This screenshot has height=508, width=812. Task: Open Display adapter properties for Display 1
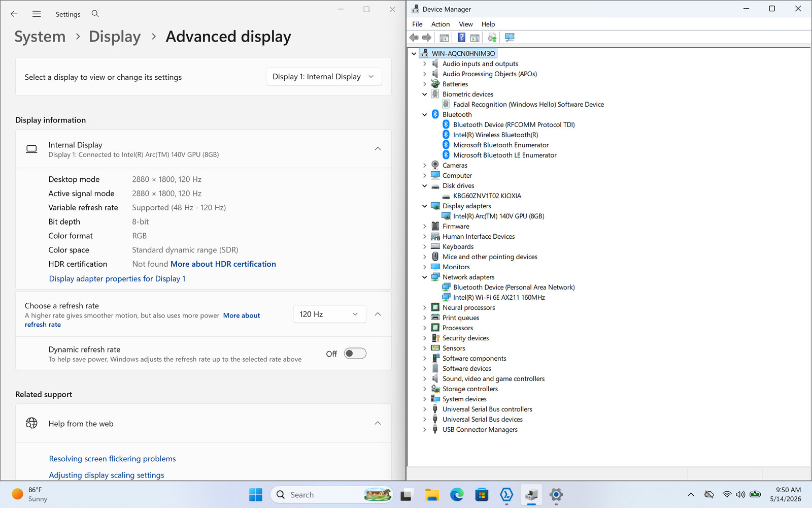[x=117, y=279]
